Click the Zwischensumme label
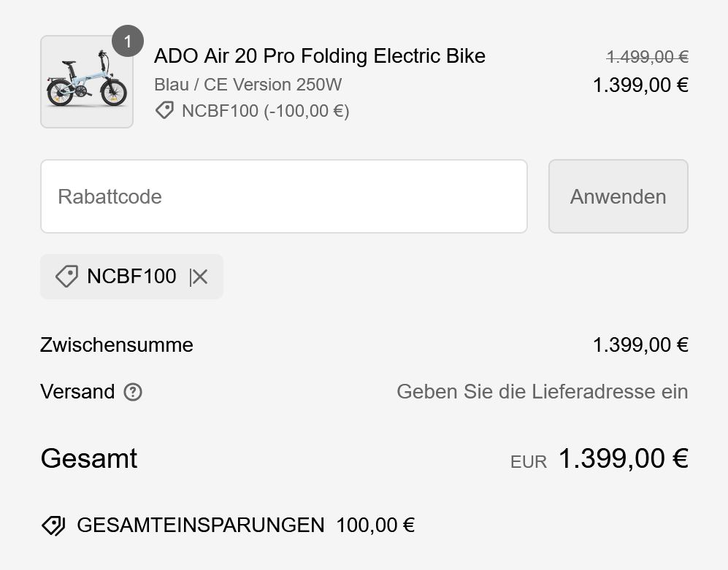 tap(117, 344)
